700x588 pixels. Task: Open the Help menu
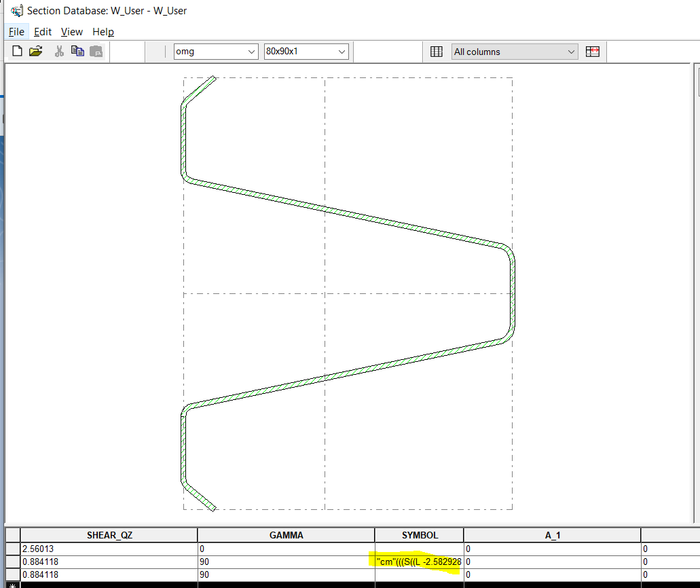(103, 32)
